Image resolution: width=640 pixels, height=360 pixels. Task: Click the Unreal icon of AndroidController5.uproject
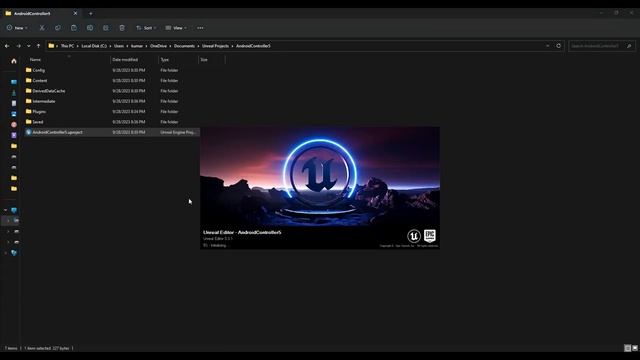[29, 132]
